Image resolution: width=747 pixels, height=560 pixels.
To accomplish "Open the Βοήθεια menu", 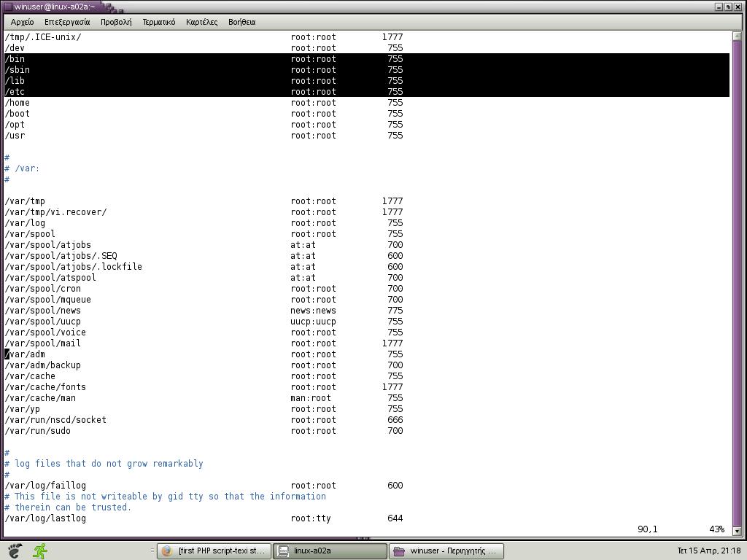I will pyautogui.click(x=242, y=22).
